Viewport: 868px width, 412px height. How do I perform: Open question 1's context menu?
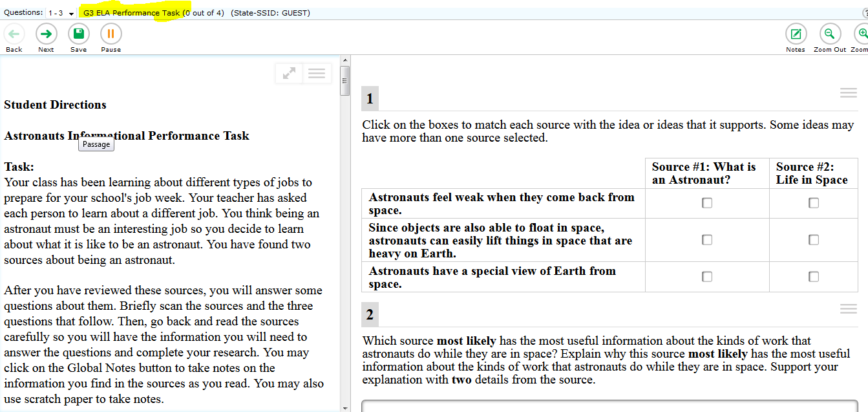(x=848, y=92)
